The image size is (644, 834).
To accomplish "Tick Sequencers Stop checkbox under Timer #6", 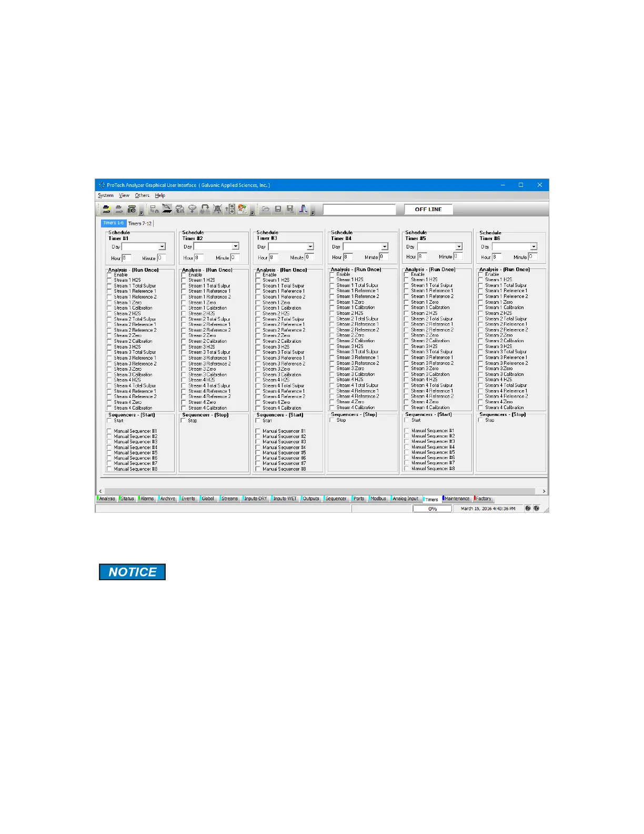I will pos(481,420).
